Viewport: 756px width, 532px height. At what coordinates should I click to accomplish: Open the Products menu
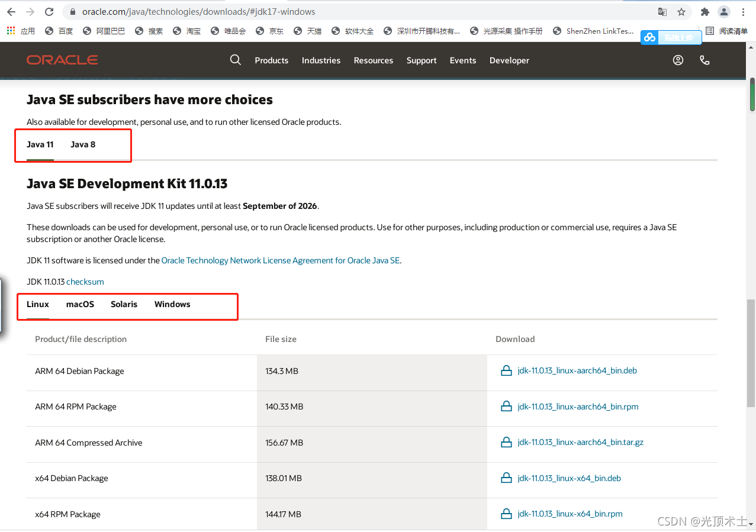click(272, 60)
